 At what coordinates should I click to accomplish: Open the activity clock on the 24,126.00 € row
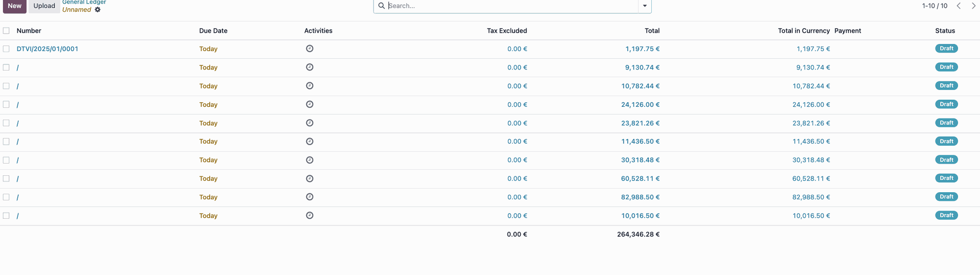pyautogui.click(x=309, y=104)
